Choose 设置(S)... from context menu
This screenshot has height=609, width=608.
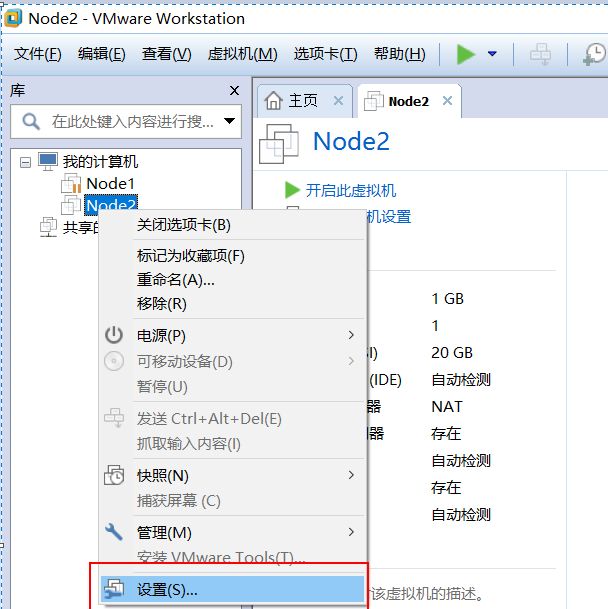232,589
